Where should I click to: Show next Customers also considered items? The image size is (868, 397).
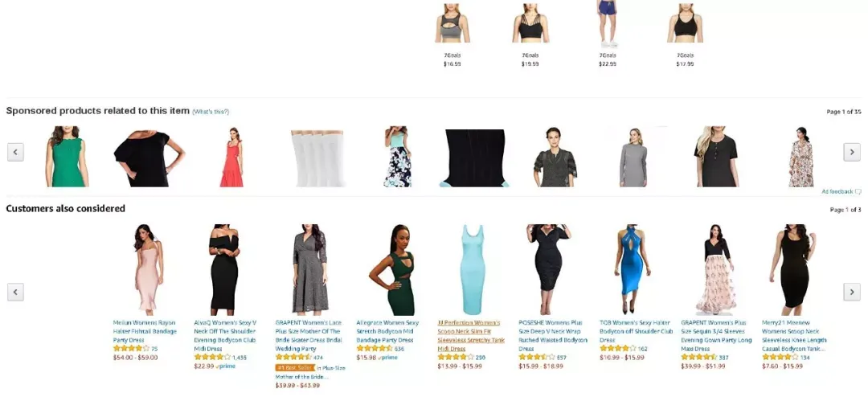click(x=851, y=292)
